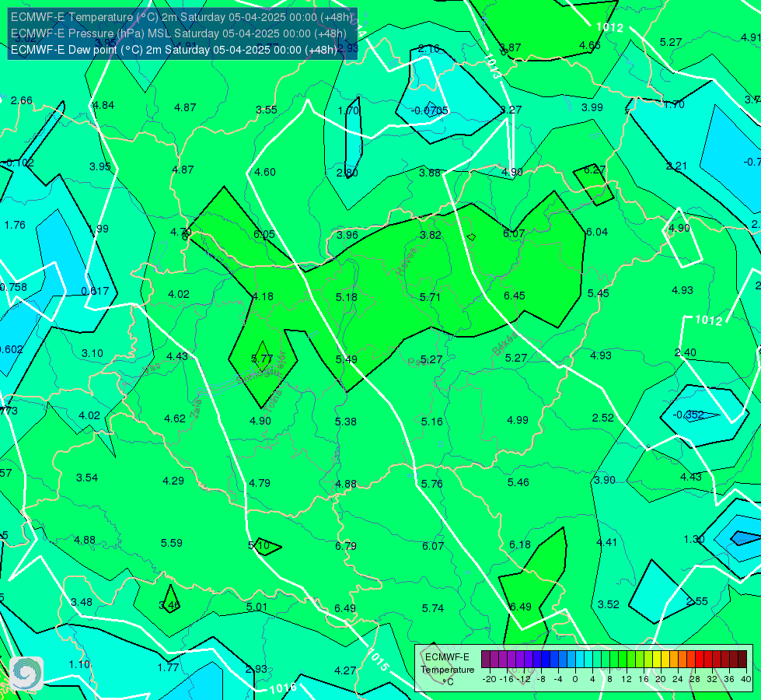Click the 5.16 dew point value
Image resolution: width=761 pixels, height=700 pixels.
(x=432, y=421)
